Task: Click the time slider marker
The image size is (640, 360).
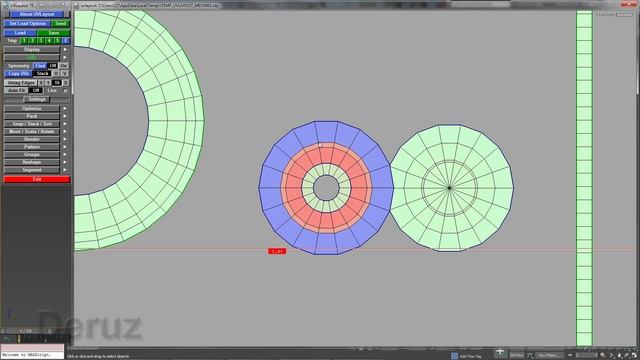Action: tap(19, 339)
